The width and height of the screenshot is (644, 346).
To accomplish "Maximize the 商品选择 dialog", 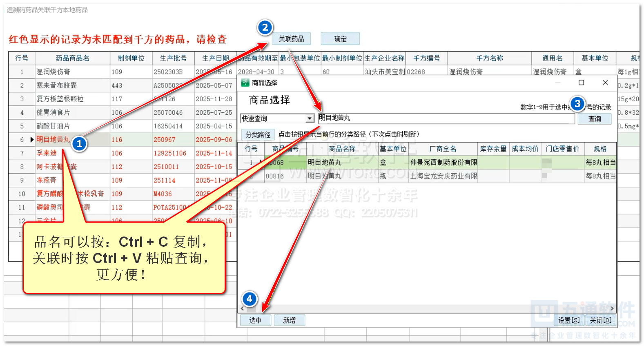I will coord(581,83).
